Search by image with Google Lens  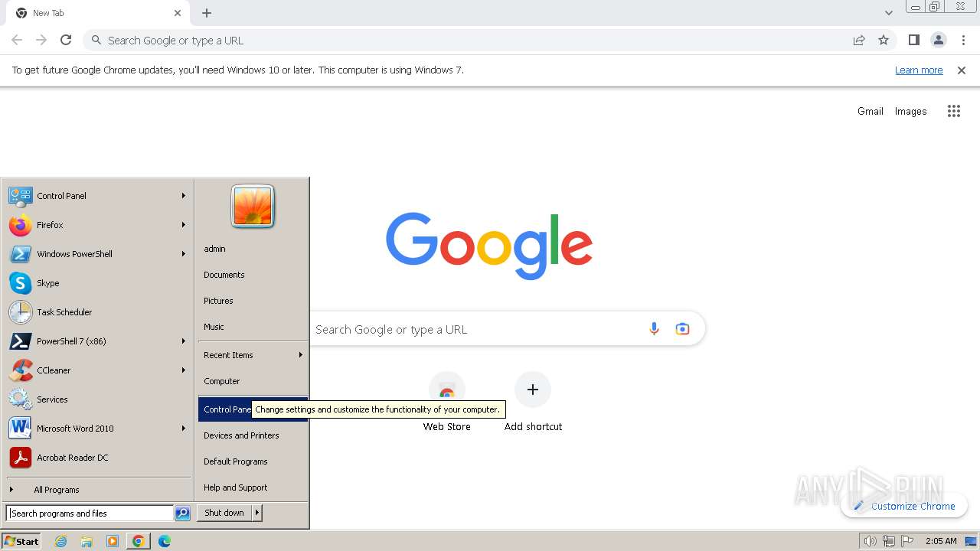pyautogui.click(x=682, y=329)
